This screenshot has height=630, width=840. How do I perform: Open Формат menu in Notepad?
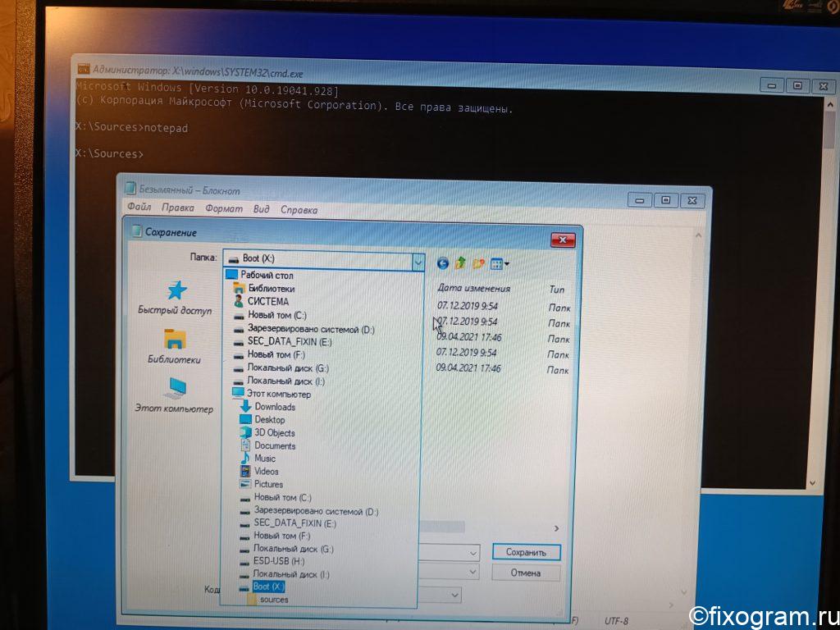[224, 208]
